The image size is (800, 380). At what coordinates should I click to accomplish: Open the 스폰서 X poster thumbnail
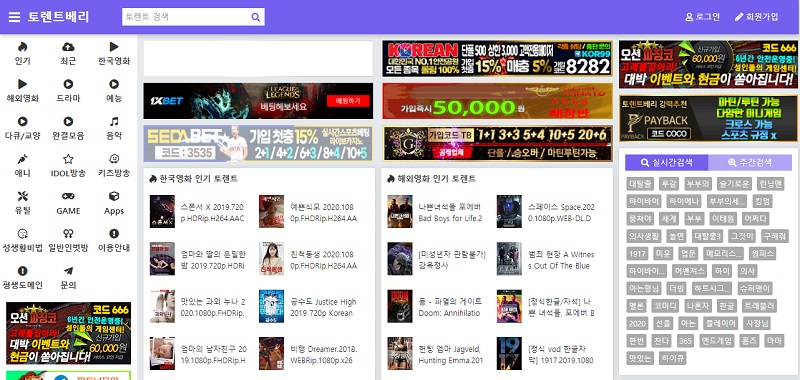(162, 211)
